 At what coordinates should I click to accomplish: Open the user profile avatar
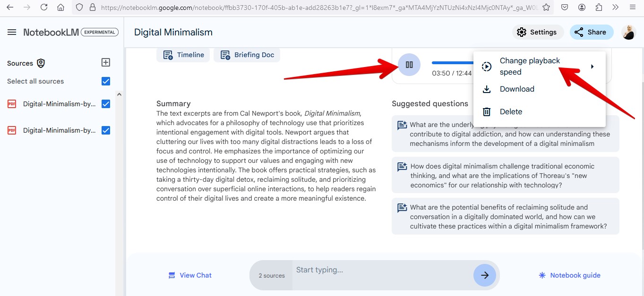[628, 32]
